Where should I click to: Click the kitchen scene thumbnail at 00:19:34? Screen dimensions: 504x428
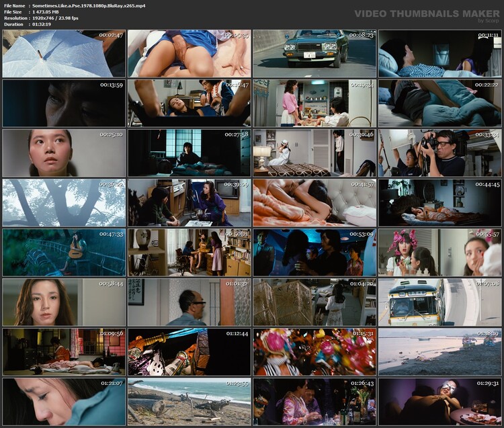tap(314, 103)
